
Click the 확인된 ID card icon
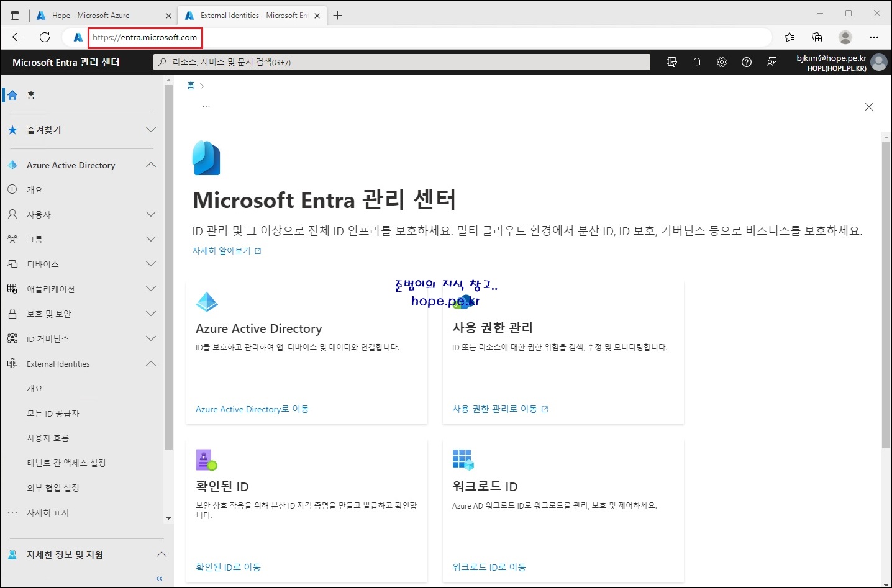(206, 460)
